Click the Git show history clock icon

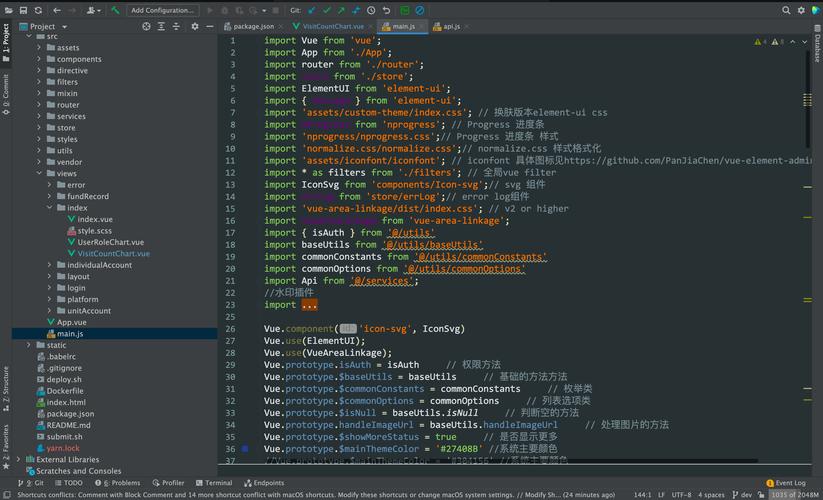click(371, 10)
